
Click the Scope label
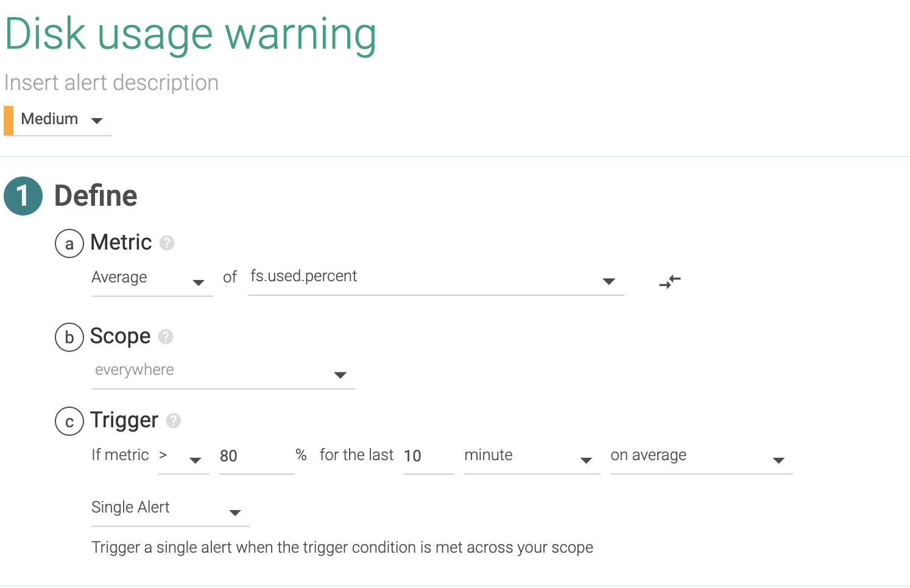[120, 336]
